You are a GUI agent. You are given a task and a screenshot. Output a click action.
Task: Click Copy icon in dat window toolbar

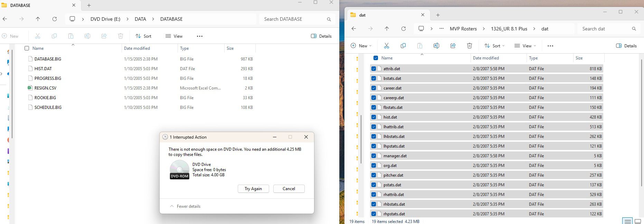403,46
